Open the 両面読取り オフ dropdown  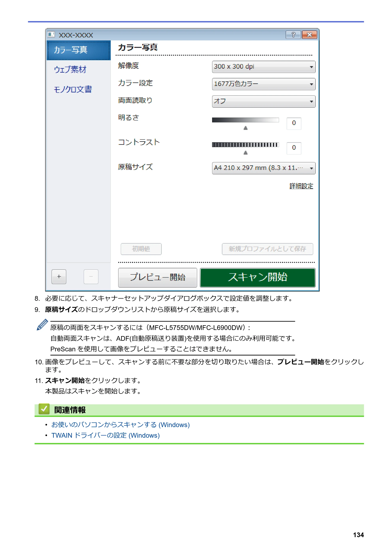pyautogui.click(x=264, y=101)
